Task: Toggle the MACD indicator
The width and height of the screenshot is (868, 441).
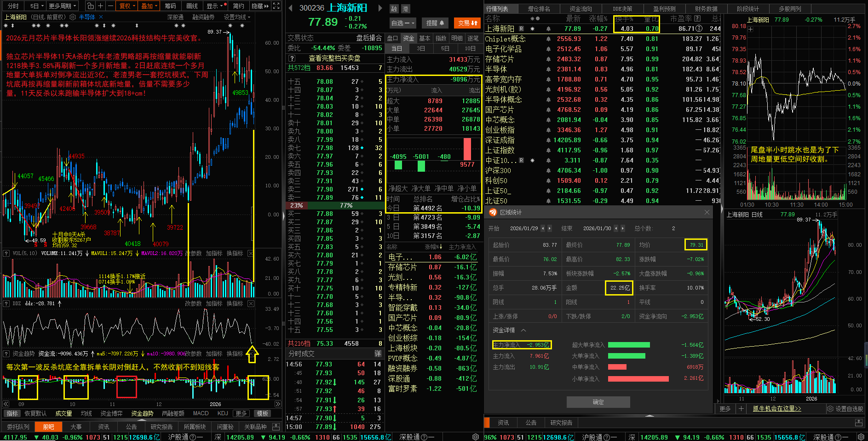Action: 201,413
